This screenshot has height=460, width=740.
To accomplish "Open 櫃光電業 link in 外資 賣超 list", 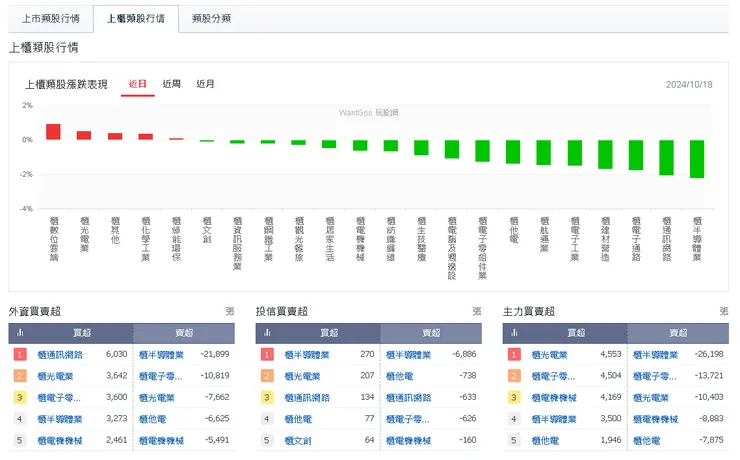I will [157, 398].
